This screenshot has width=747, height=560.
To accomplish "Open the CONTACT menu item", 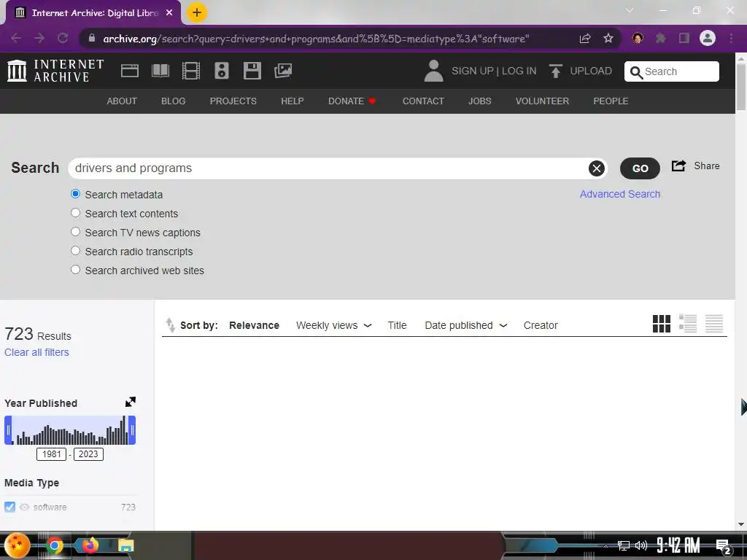I will [423, 101].
